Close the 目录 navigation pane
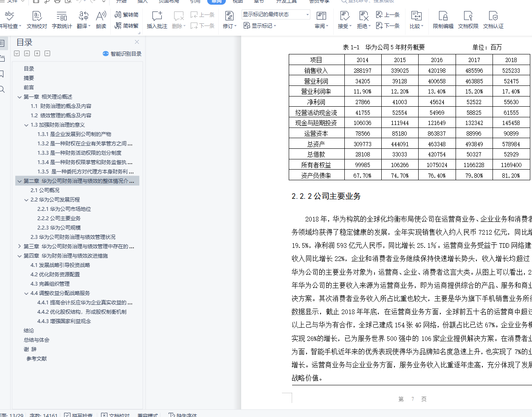 [x=137, y=42]
